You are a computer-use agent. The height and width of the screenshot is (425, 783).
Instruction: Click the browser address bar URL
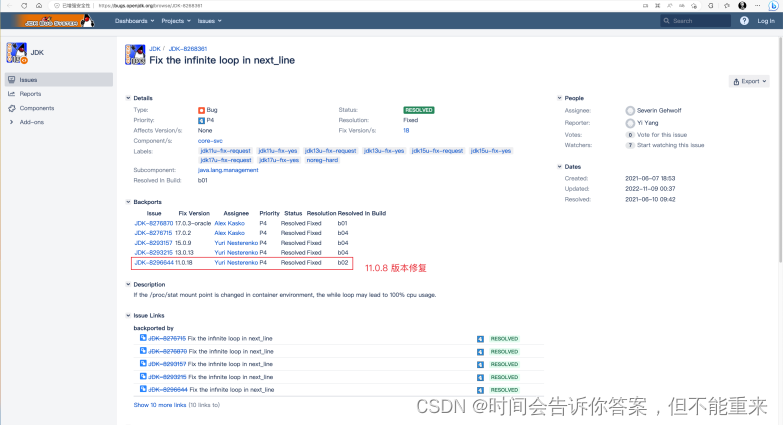pos(150,5)
